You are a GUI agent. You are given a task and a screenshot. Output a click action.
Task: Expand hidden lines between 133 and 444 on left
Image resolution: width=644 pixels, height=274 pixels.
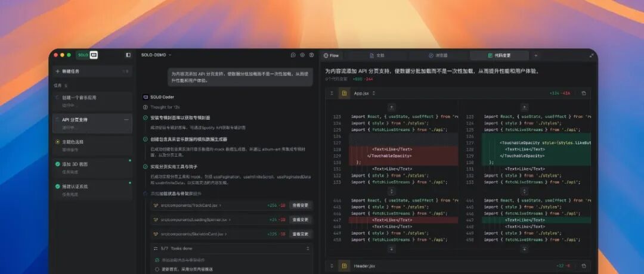point(392,191)
